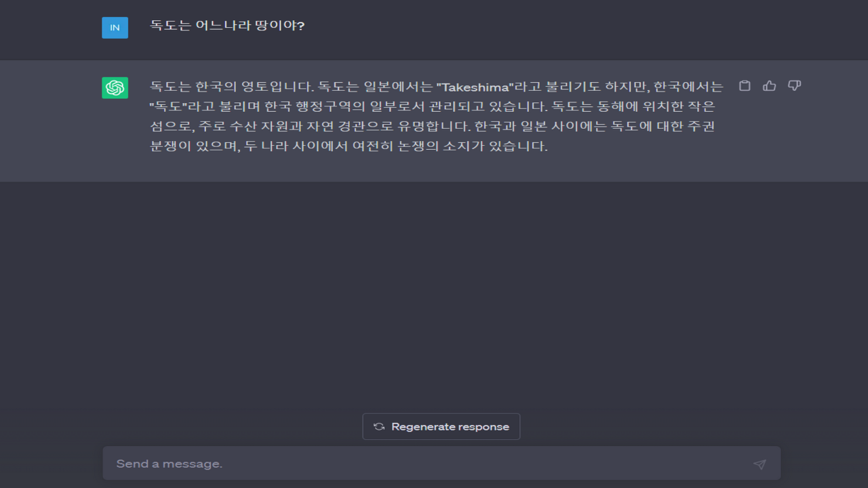Click the "Regenerate response" text label
Image resolution: width=868 pixels, height=488 pixels.
(450, 427)
